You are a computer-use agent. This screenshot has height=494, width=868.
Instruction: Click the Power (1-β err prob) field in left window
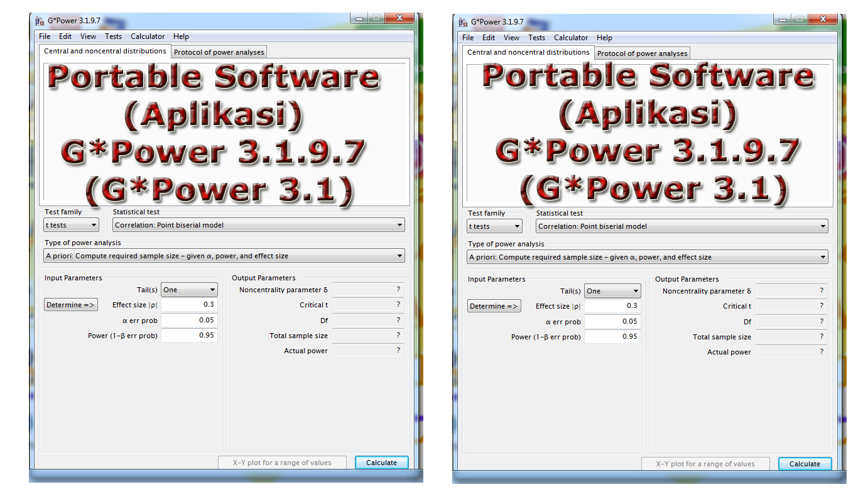pyautogui.click(x=189, y=335)
